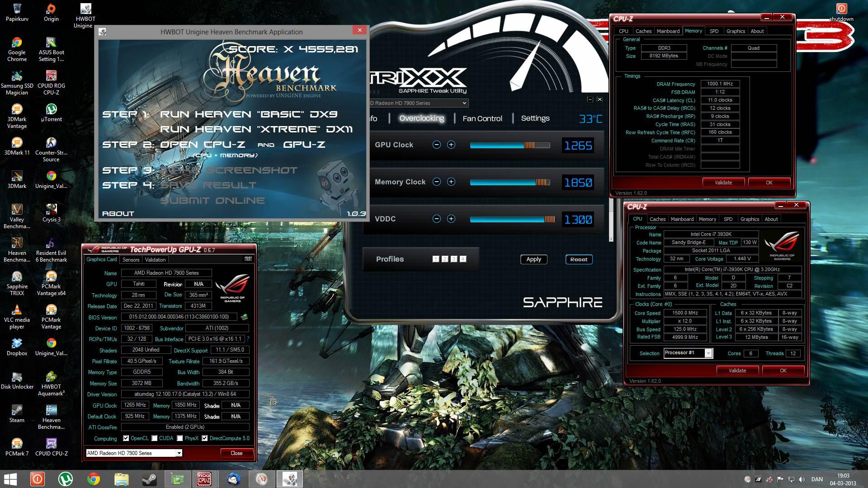This screenshot has height=488, width=868.
Task: Adjust the Memory Clock slider in TRIXX
Action: point(510,182)
